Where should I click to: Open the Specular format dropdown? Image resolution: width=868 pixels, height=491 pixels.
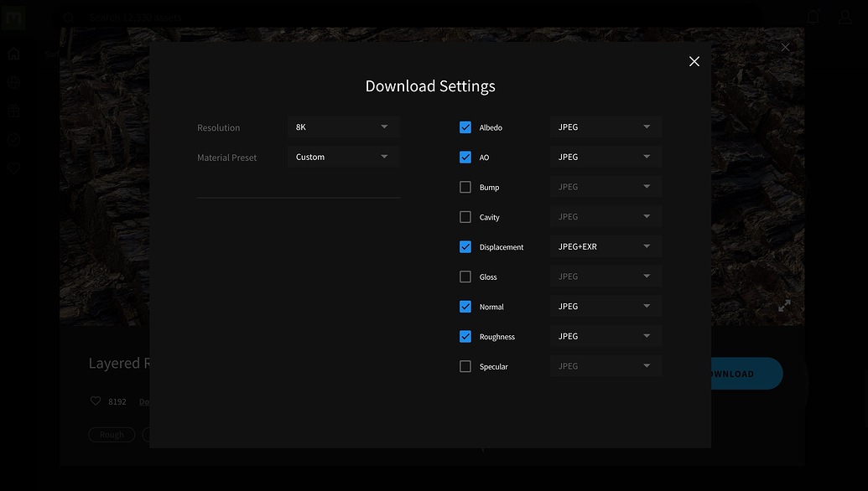coord(606,366)
